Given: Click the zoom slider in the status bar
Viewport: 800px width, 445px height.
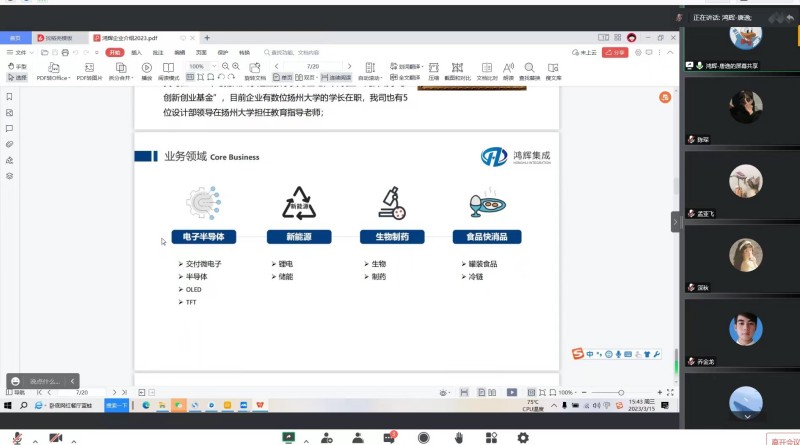Looking at the screenshot, I should pyautogui.click(x=620, y=392).
